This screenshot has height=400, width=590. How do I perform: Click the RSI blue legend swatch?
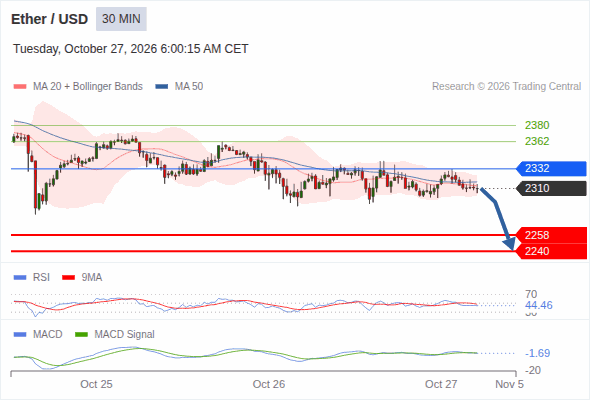[x=20, y=278]
